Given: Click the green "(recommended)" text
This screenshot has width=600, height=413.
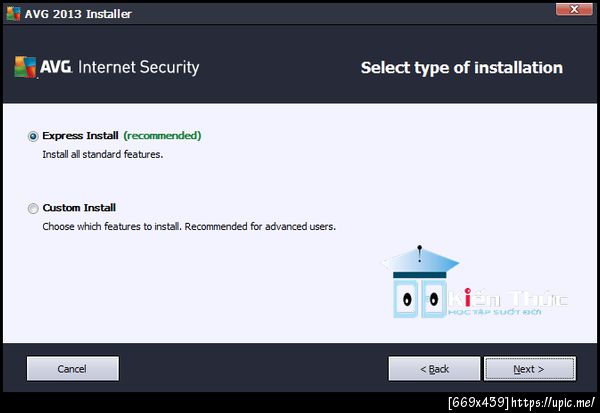Looking at the screenshot, I should (162, 135).
